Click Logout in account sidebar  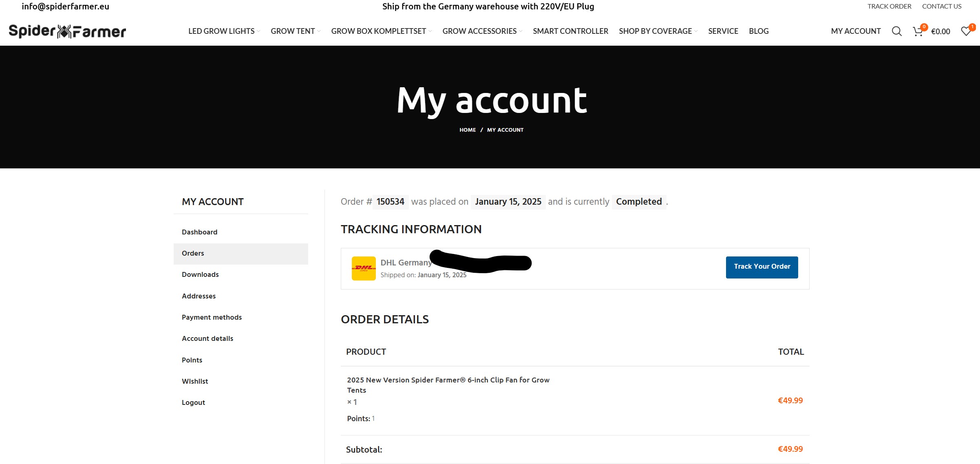(194, 402)
